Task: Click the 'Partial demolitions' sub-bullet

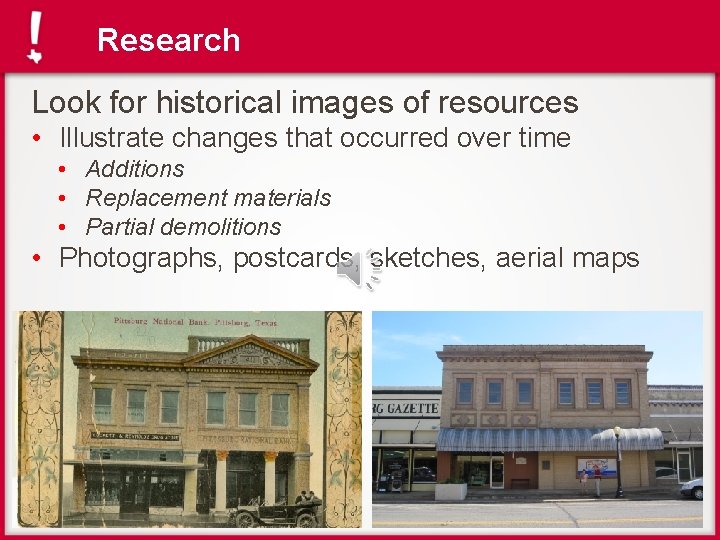Action: pos(184,227)
